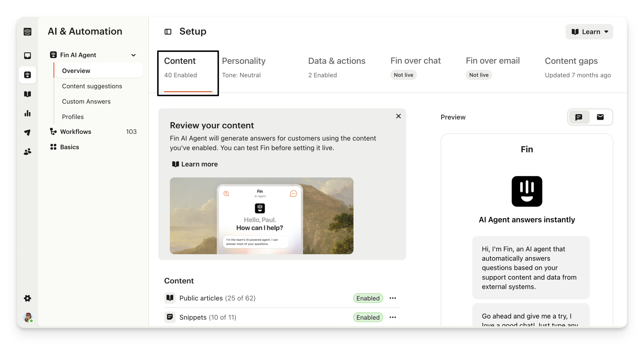Open Content suggestions in sidebar
This screenshot has height=345, width=644.
pyautogui.click(x=92, y=86)
